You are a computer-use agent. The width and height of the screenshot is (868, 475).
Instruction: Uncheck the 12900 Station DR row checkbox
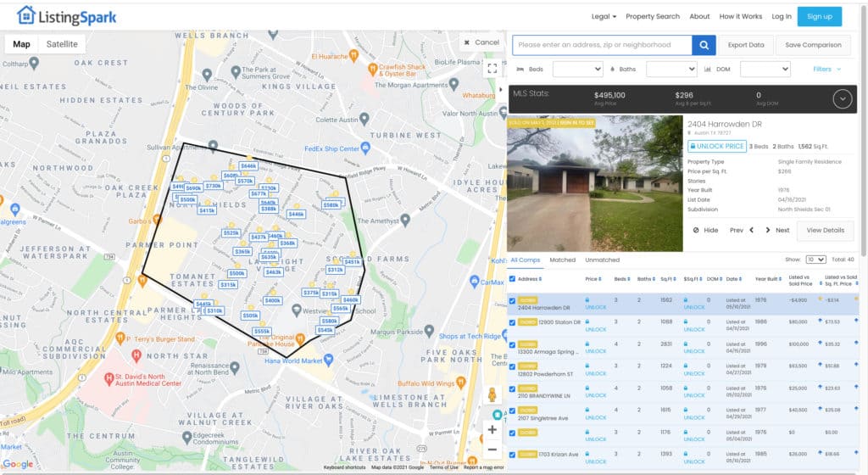pos(512,323)
